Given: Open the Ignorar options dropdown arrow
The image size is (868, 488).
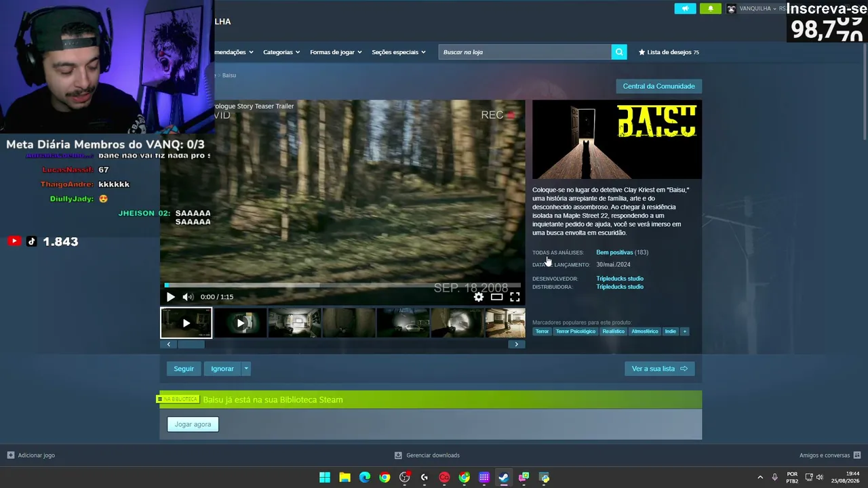Looking at the screenshot, I should point(246,369).
